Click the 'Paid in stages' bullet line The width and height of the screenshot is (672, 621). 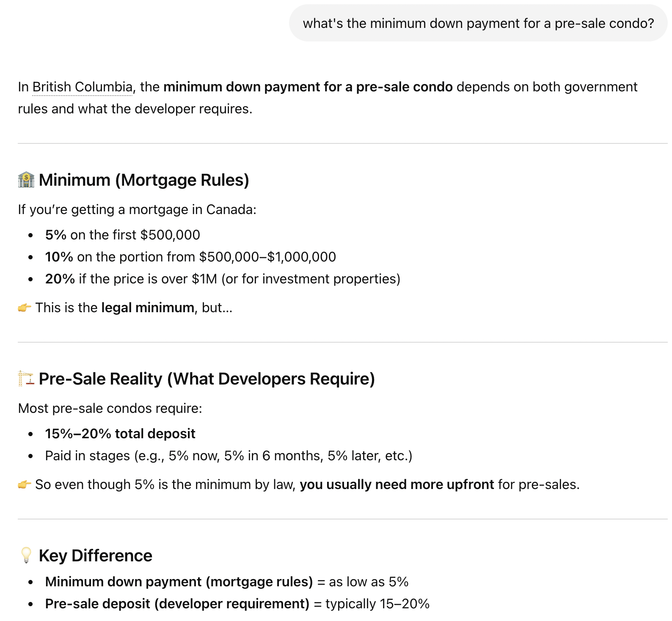(x=229, y=456)
